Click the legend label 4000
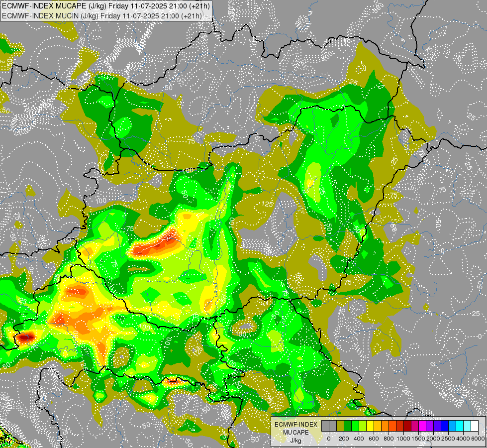The image size is (487, 448). (x=463, y=439)
